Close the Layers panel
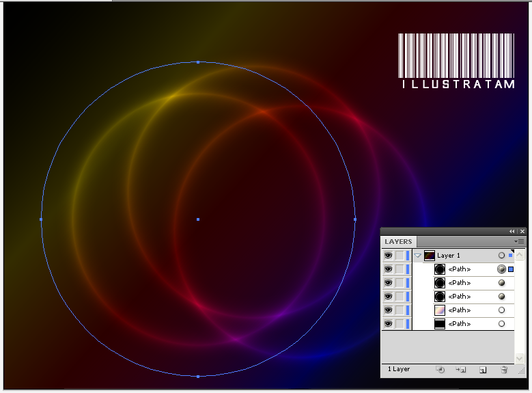 click(x=522, y=231)
